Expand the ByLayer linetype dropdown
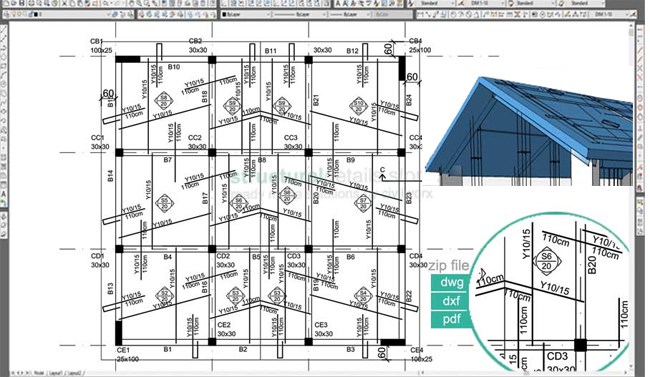This screenshot has height=377, width=650. (x=299, y=15)
